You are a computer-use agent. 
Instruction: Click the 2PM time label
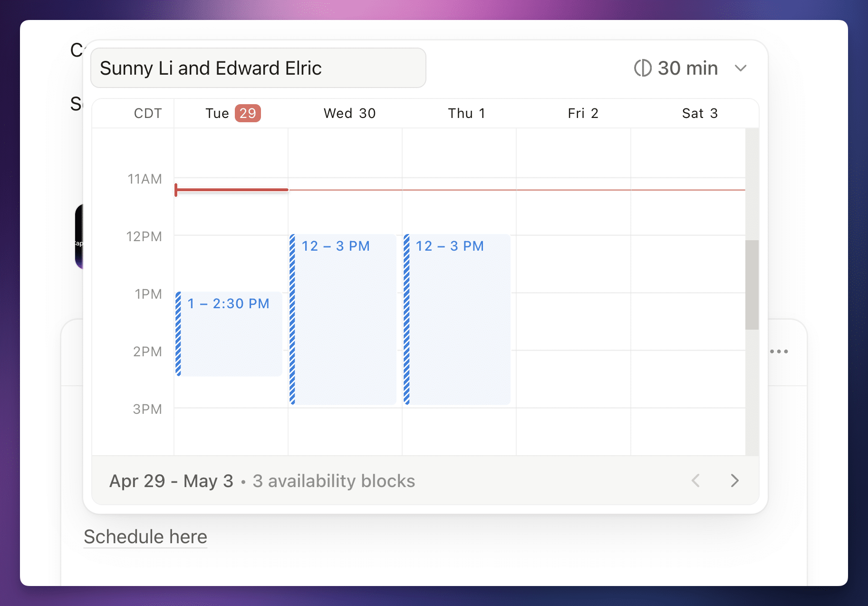147,352
